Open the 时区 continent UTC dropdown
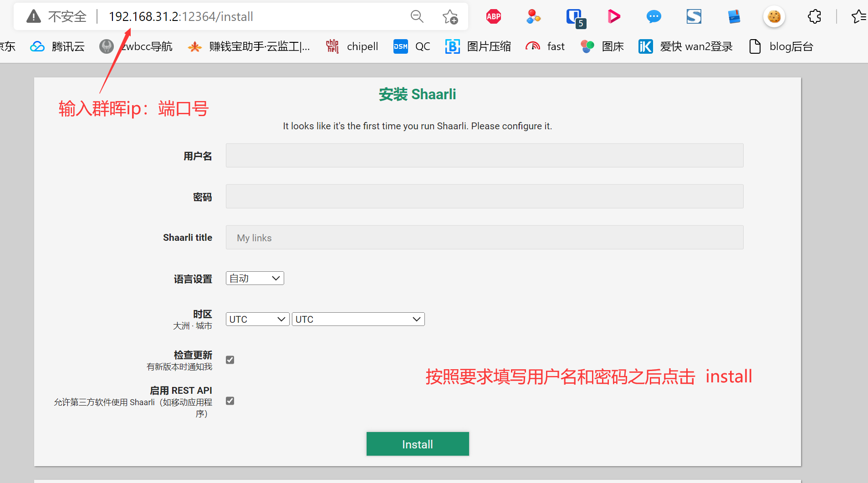Viewport: 868px width, 483px height. tap(257, 319)
